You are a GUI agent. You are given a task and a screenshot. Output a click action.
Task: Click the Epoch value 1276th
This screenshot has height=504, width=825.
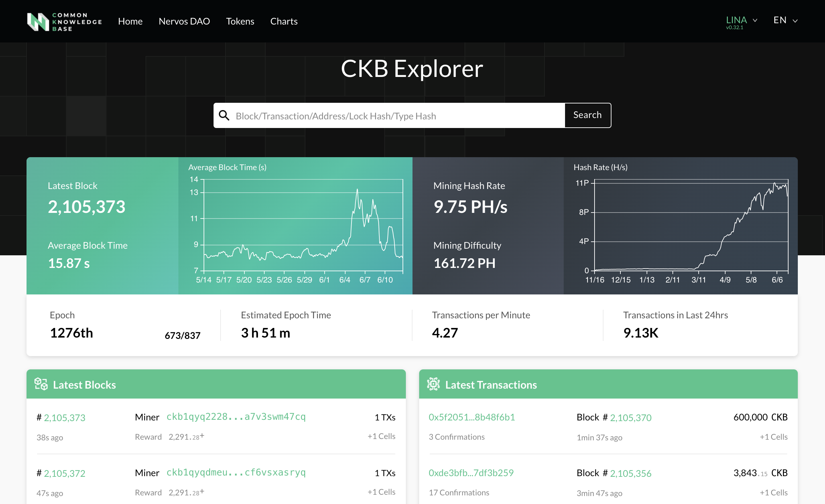pos(72,333)
